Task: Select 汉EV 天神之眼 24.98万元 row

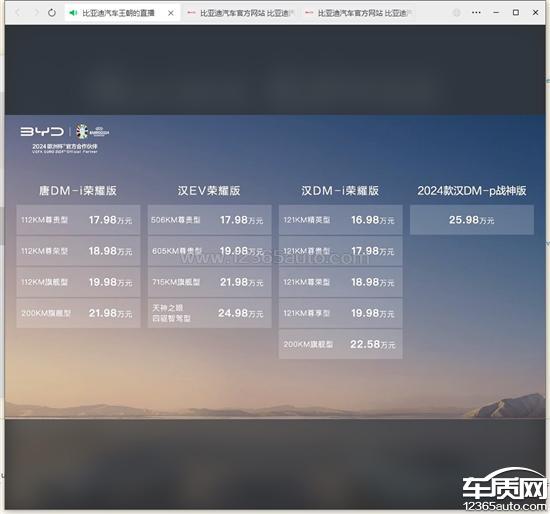Action: pyautogui.click(x=209, y=313)
